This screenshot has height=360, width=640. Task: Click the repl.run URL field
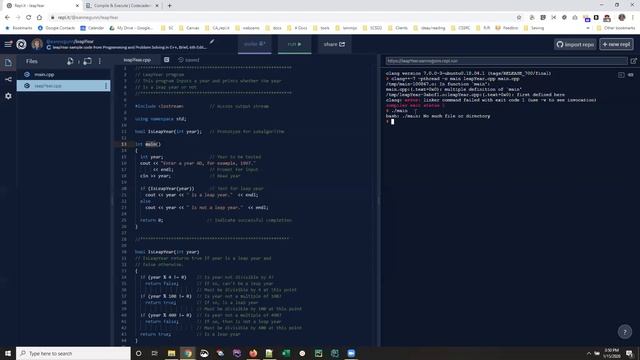(506, 61)
